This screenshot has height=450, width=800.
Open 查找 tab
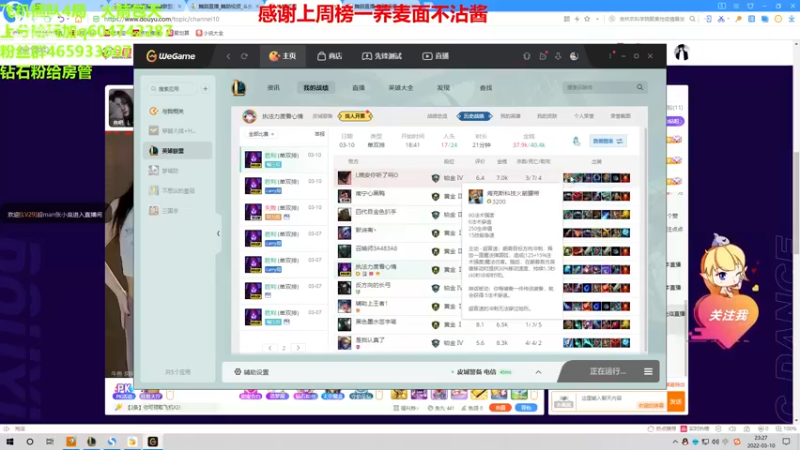point(486,88)
